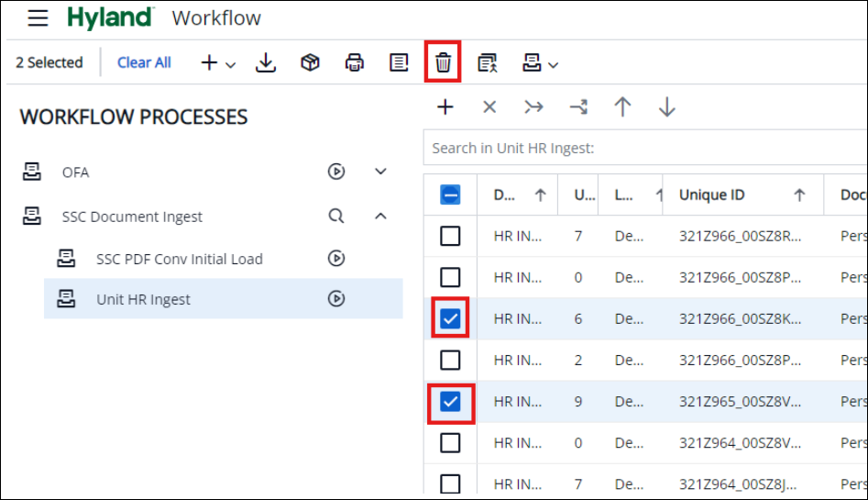Check the row with ID 321Z966_00SZ8R
Viewport: 868px width, 500px height.
(x=450, y=236)
